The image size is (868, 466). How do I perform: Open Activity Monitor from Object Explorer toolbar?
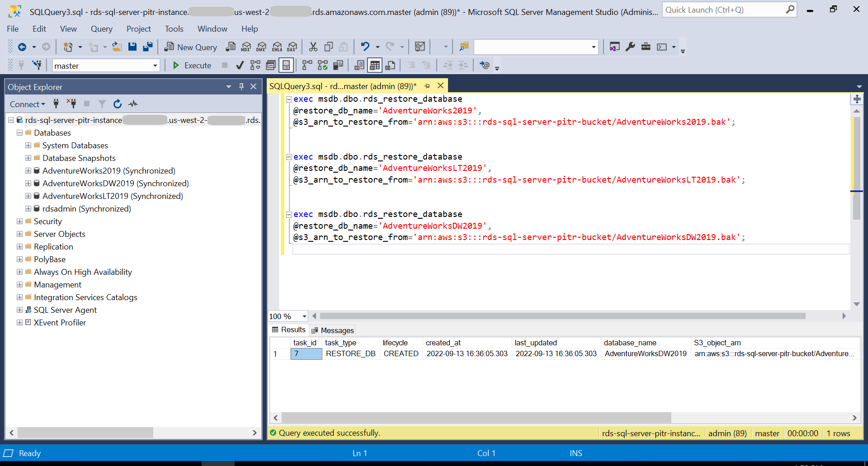(133, 104)
